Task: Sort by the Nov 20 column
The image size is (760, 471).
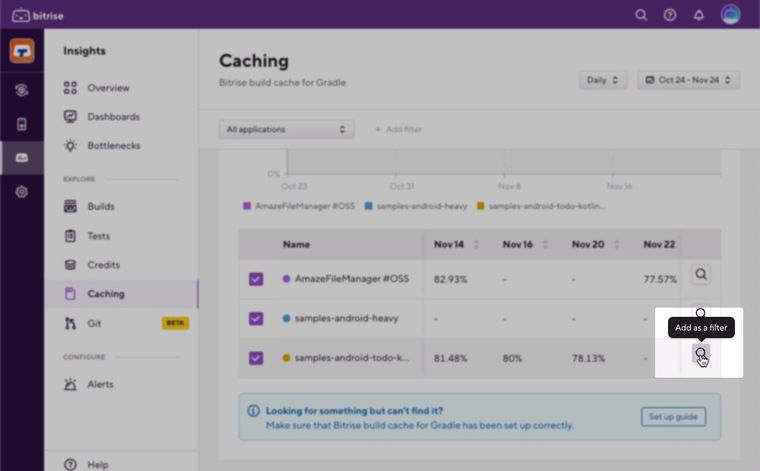Action: 617,244
